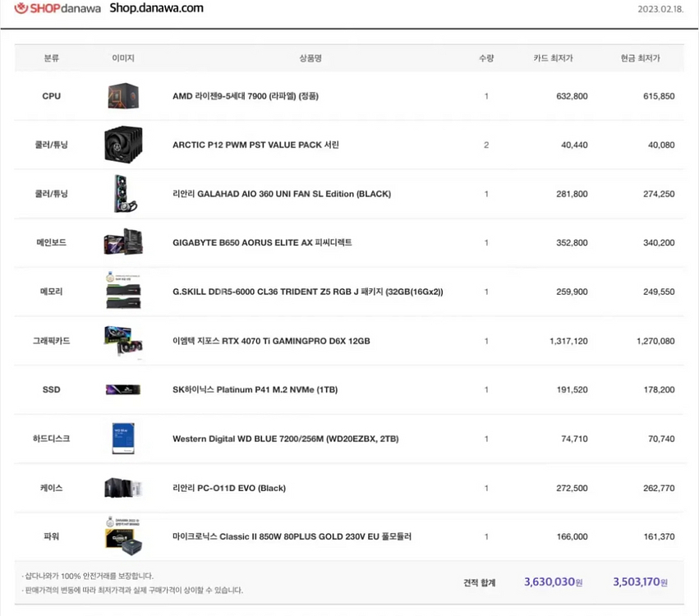Select the '메인보드' category cell
This screenshot has width=699, height=616.
pos(51,242)
